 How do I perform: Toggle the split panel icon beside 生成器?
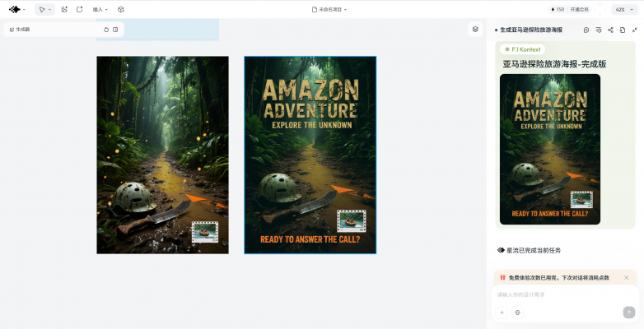point(115,30)
